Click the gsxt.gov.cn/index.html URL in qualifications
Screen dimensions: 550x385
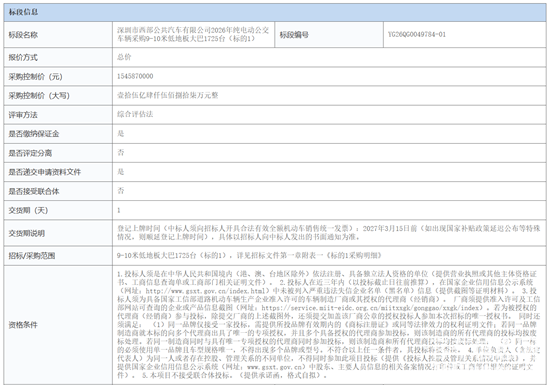point(207,291)
